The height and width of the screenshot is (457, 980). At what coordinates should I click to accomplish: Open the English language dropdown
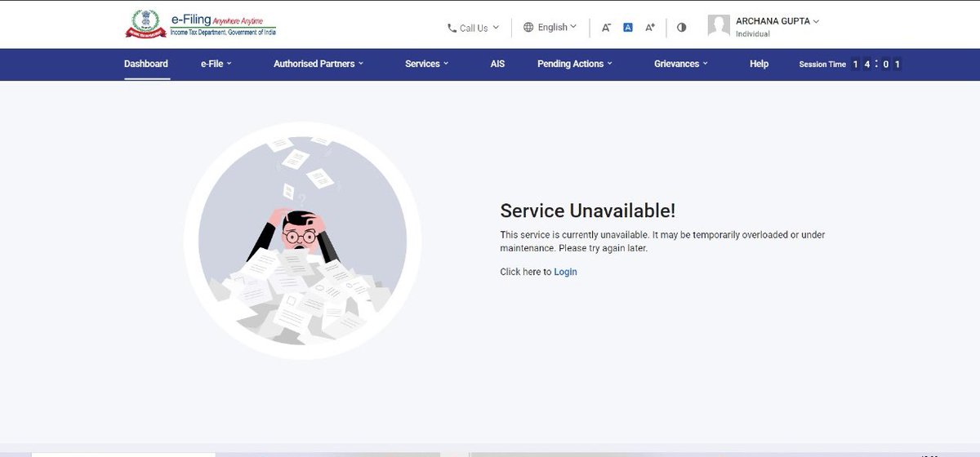550,27
